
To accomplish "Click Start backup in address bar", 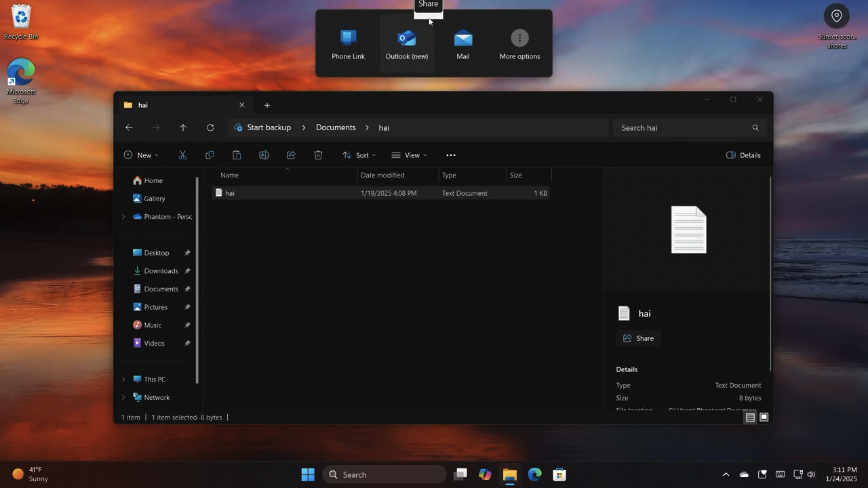I will [x=269, y=128].
